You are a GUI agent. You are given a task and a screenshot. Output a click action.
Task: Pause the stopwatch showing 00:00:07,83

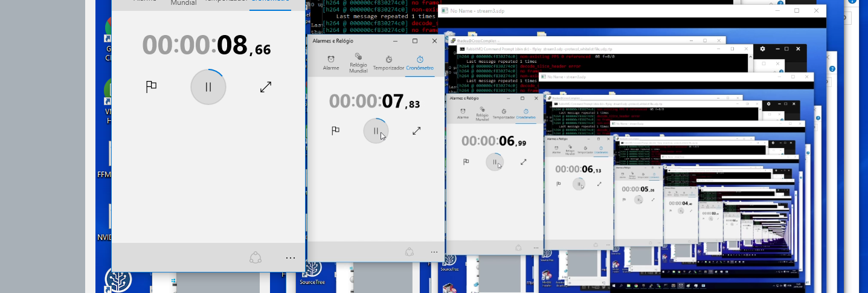click(376, 130)
